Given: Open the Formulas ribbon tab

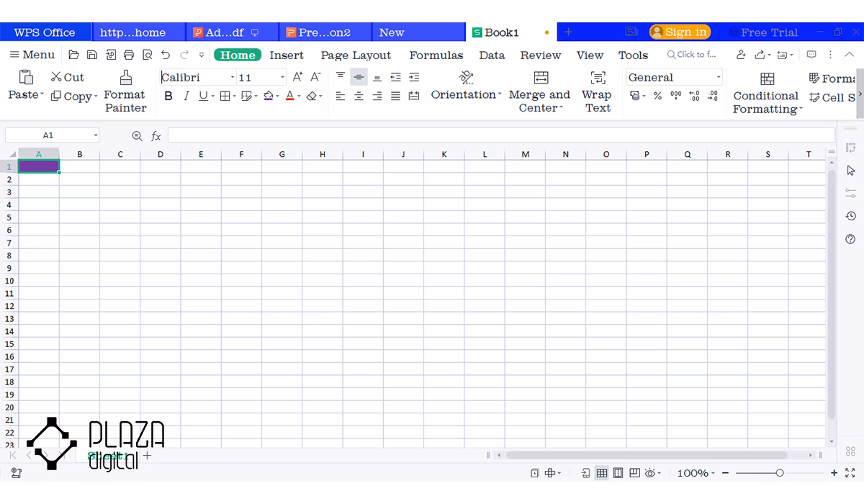Looking at the screenshot, I should [436, 55].
